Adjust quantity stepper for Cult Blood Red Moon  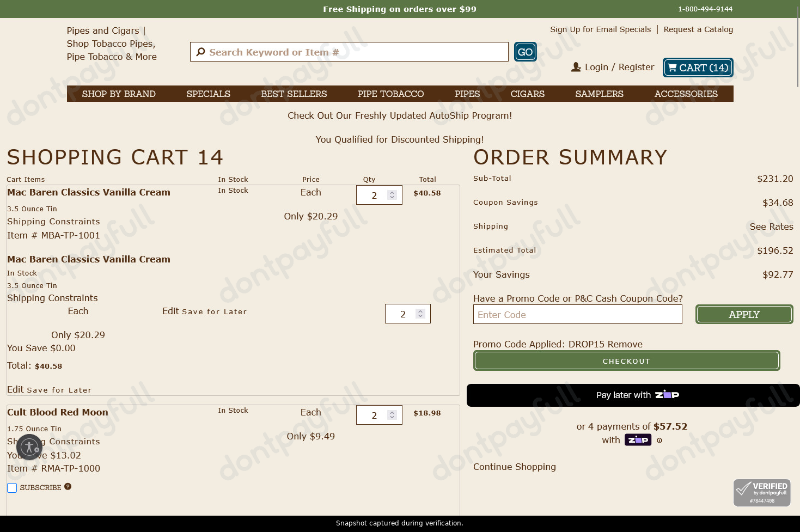pyautogui.click(x=392, y=415)
